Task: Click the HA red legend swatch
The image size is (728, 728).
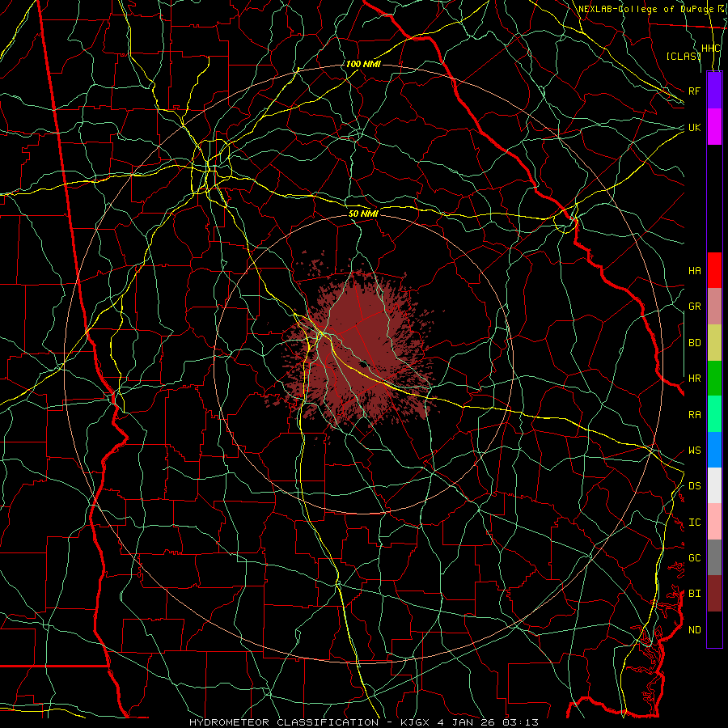Action: [714, 270]
